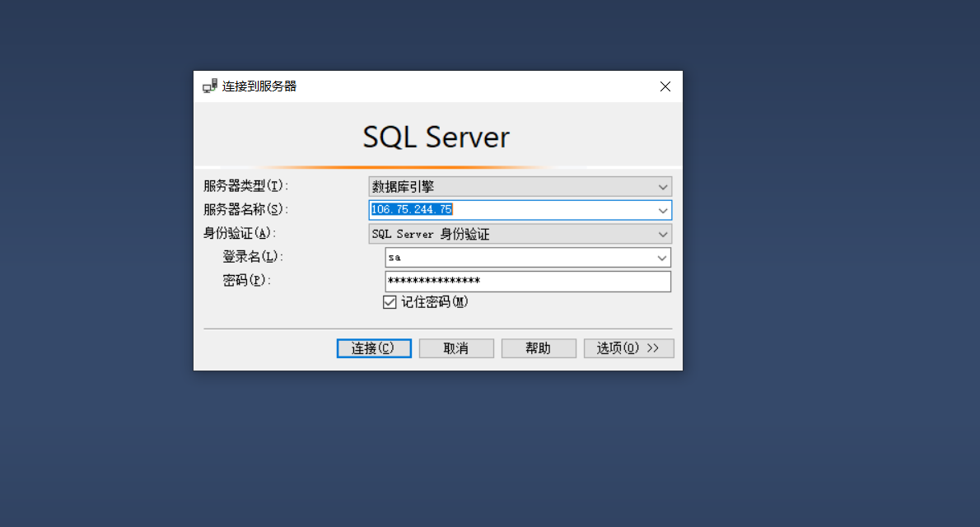980x527 pixels.
Task: Click the server name field with 106.75.244.75
Action: pyautogui.click(x=511, y=210)
